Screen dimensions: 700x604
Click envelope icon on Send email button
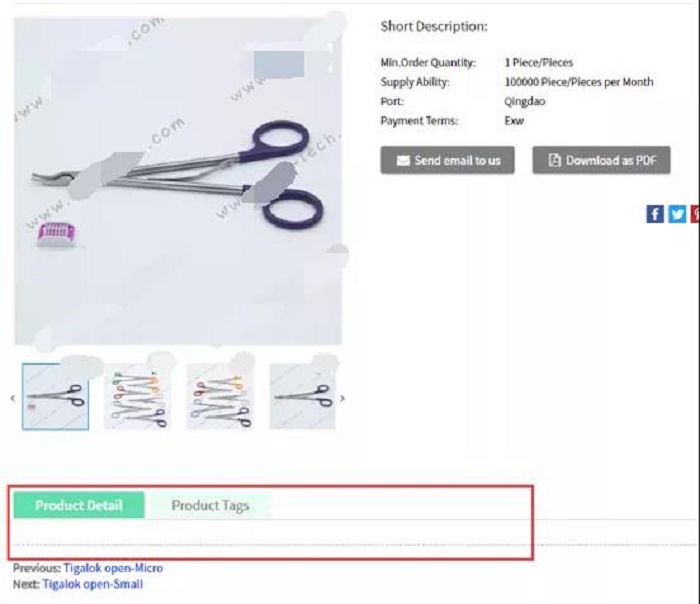tap(403, 160)
